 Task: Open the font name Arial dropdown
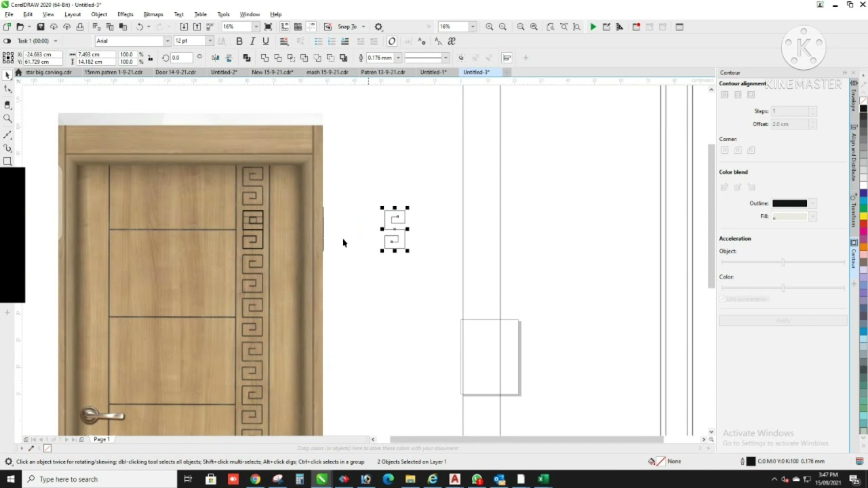coord(167,41)
